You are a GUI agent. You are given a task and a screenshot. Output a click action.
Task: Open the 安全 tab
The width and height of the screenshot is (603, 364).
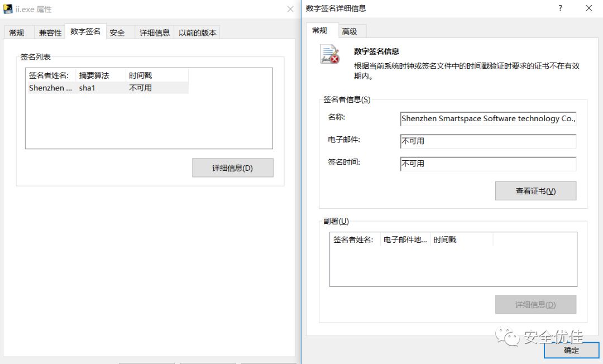click(x=117, y=33)
